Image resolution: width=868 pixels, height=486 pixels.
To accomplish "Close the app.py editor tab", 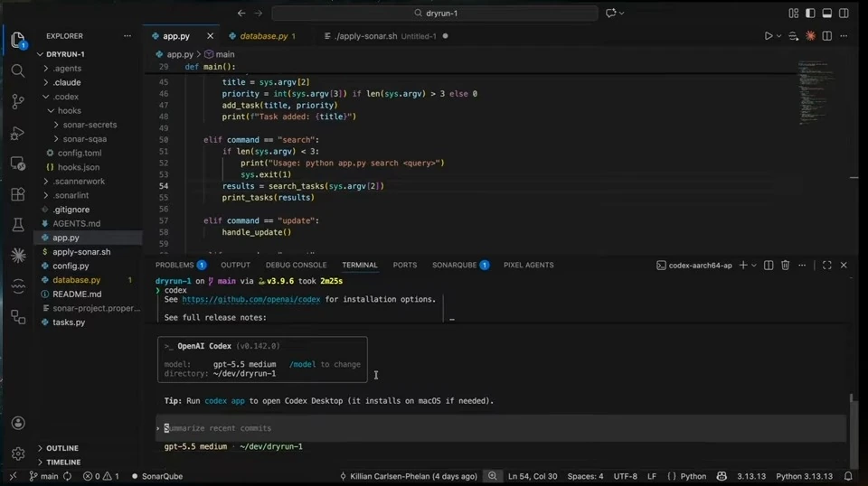I will 210,36.
